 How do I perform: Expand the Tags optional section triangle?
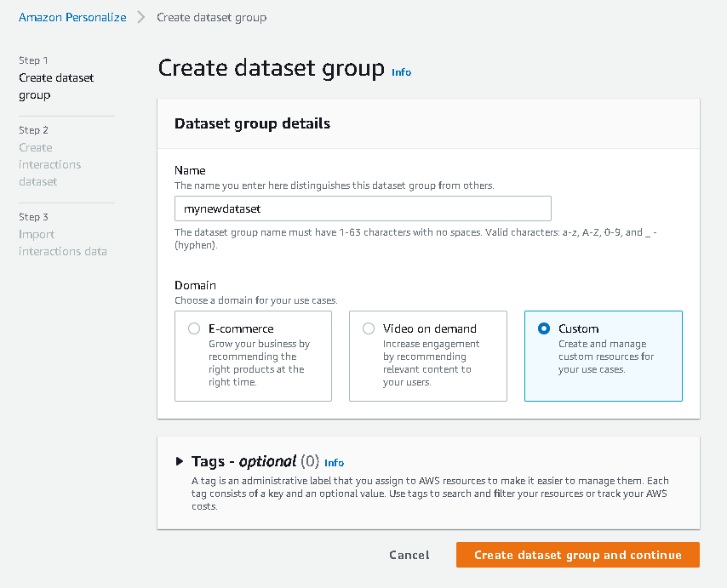[x=179, y=461]
